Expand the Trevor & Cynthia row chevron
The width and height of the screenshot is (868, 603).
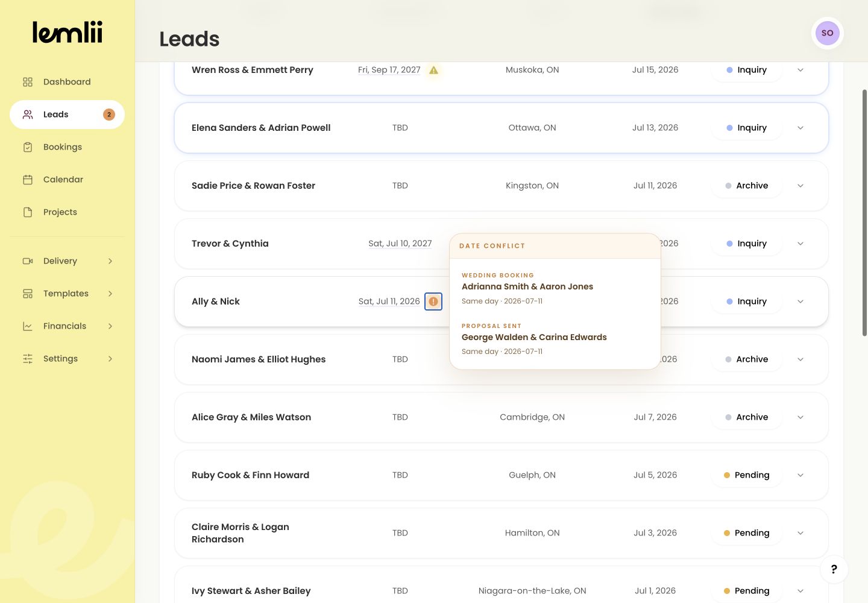[800, 244]
